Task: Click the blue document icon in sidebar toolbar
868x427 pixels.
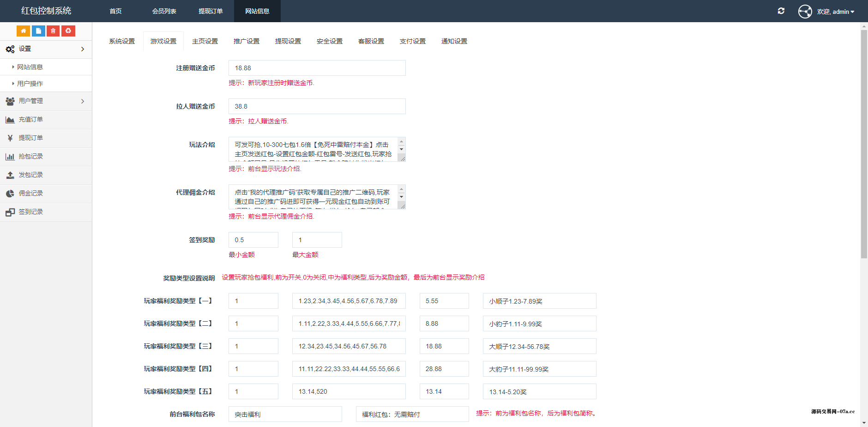Action: [38, 30]
